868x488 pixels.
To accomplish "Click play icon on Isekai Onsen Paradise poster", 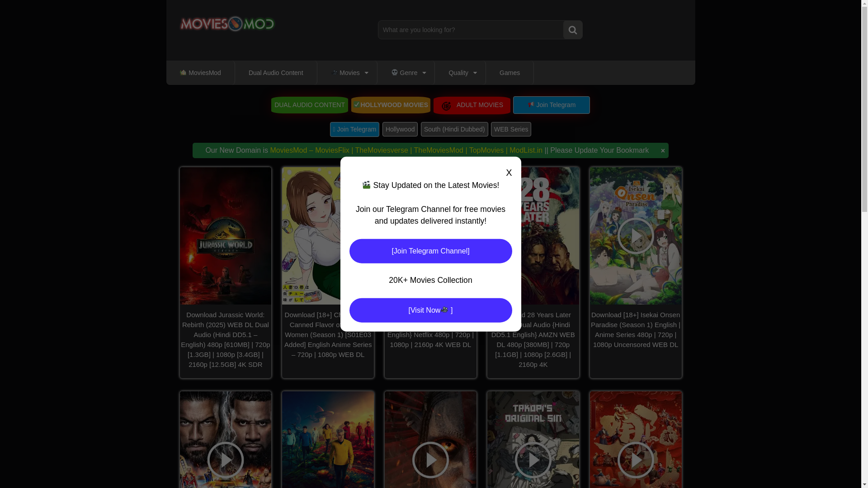I will click(x=636, y=236).
